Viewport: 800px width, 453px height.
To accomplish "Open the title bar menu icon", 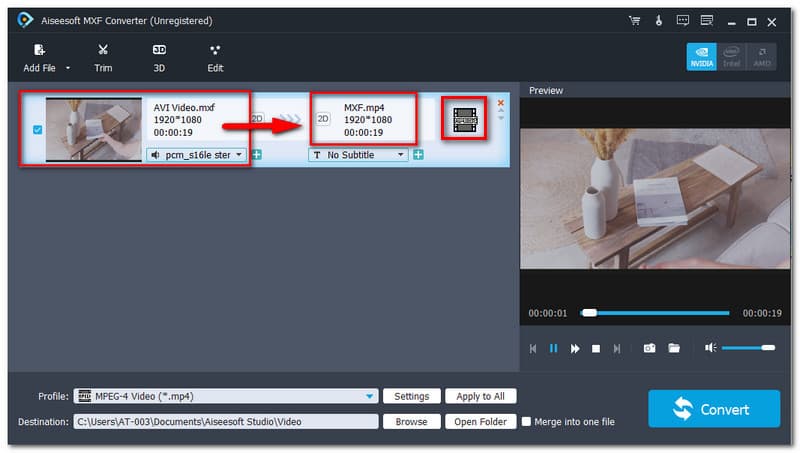I will (707, 21).
